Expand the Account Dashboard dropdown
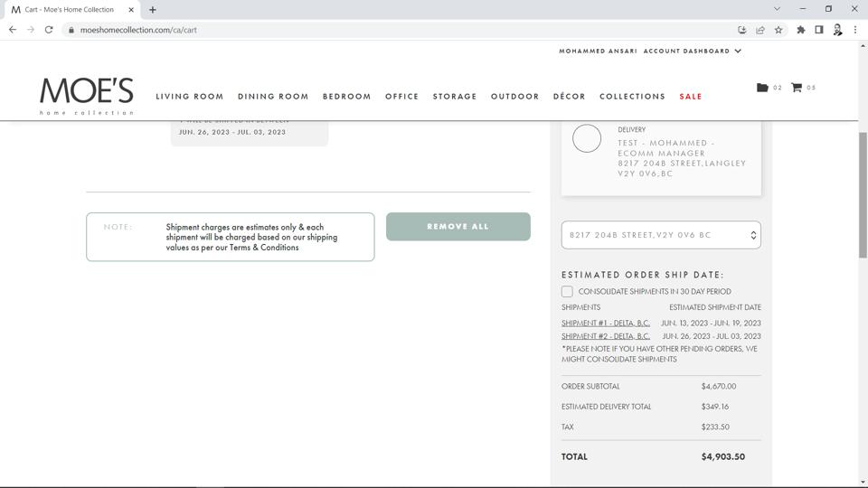Viewport: 868px width, 488px height. [692, 51]
